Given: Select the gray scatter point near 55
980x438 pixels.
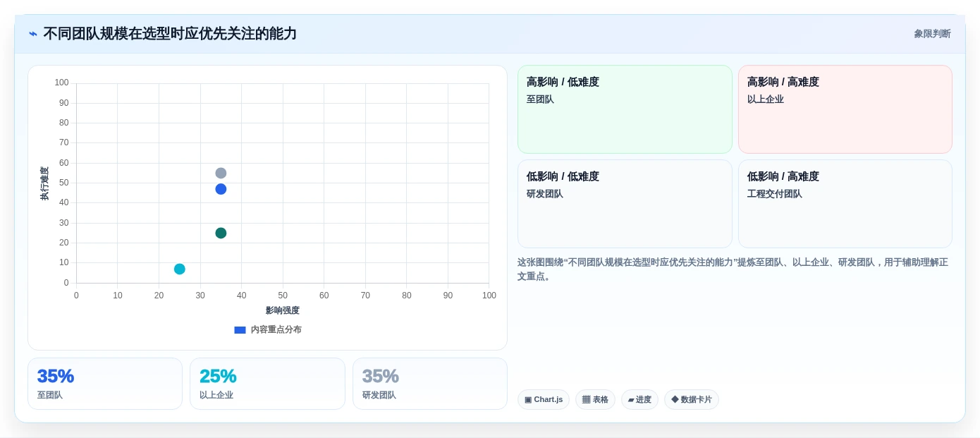Looking at the screenshot, I should coord(221,173).
